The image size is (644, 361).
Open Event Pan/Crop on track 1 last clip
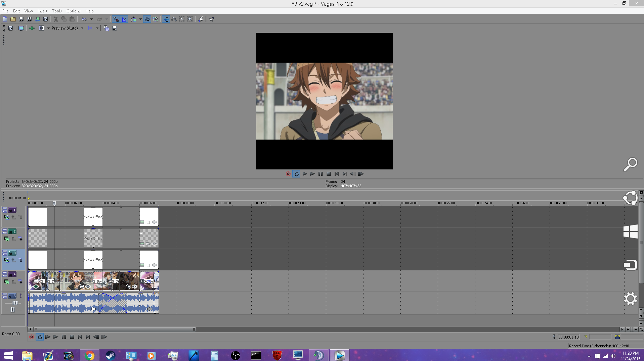tap(148, 222)
